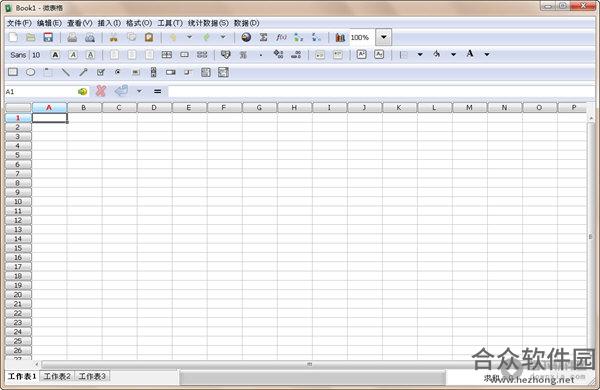Decrease decimal places icon

click(296, 54)
